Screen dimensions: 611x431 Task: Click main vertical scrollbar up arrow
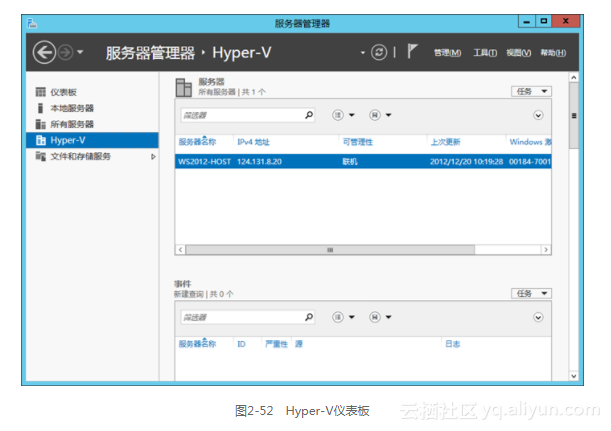pos(574,78)
